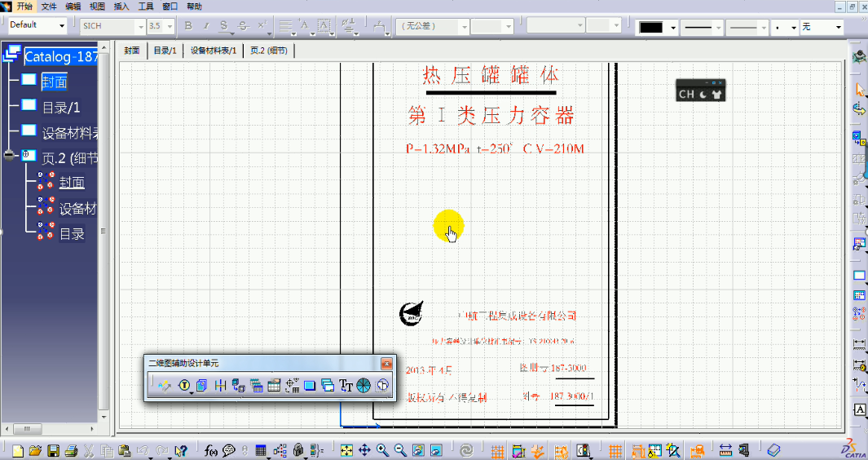Click the Open file folder icon

(x=35, y=450)
